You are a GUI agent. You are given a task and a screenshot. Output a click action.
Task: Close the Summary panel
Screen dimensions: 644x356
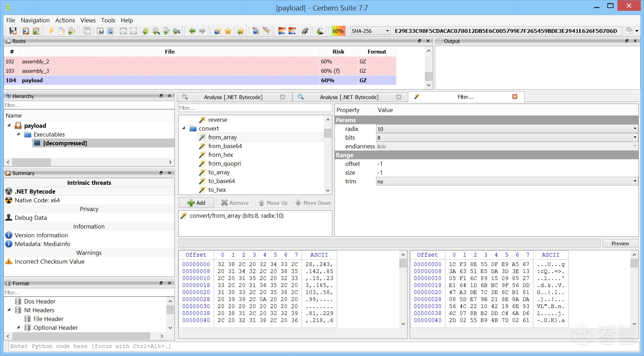pos(169,173)
